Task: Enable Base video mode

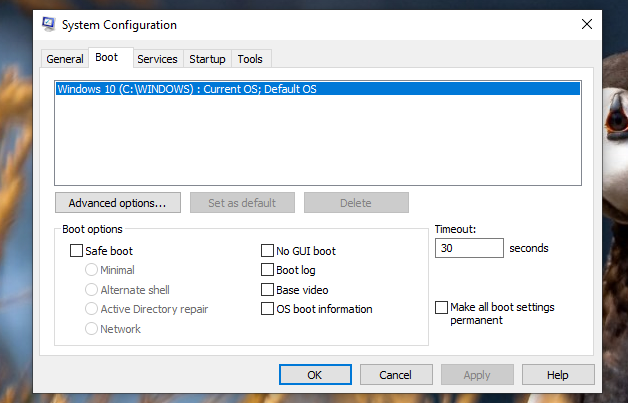Action: pyautogui.click(x=268, y=290)
